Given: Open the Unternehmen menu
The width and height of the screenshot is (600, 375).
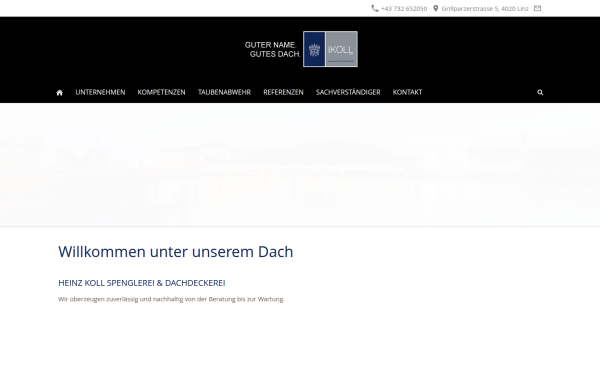Looking at the screenshot, I should point(100,92).
